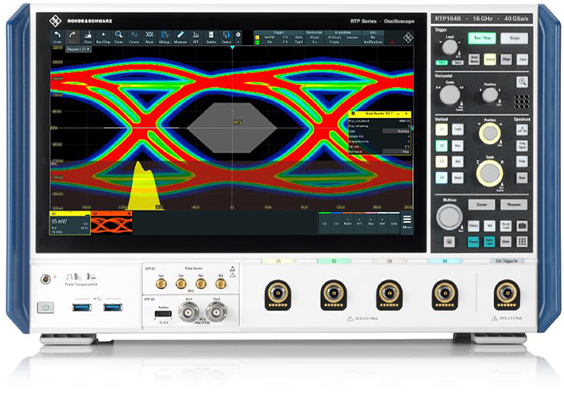Open the Menu hamburger at screen bottom-right
This screenshot has height=405, width=564.
point(407,222)
